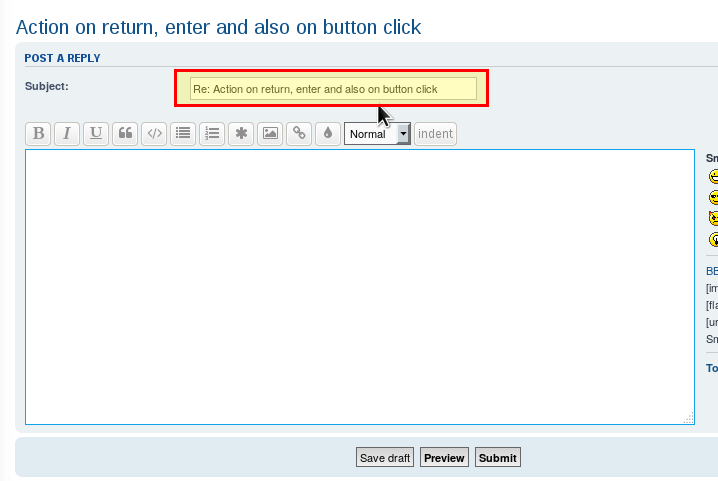This screenshot has width=718, height=481.
Task: Insert an image with the picture icon
Action: 270,134
